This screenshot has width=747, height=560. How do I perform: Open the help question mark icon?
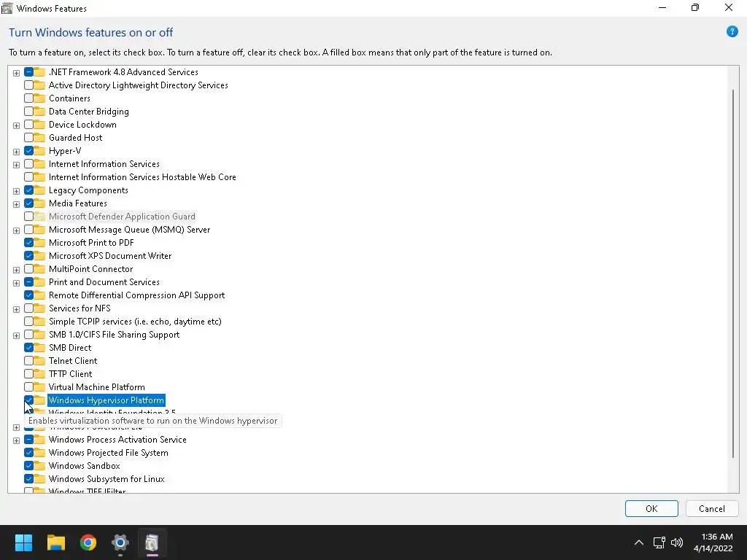pyautogui.click(x=732, y=32)
